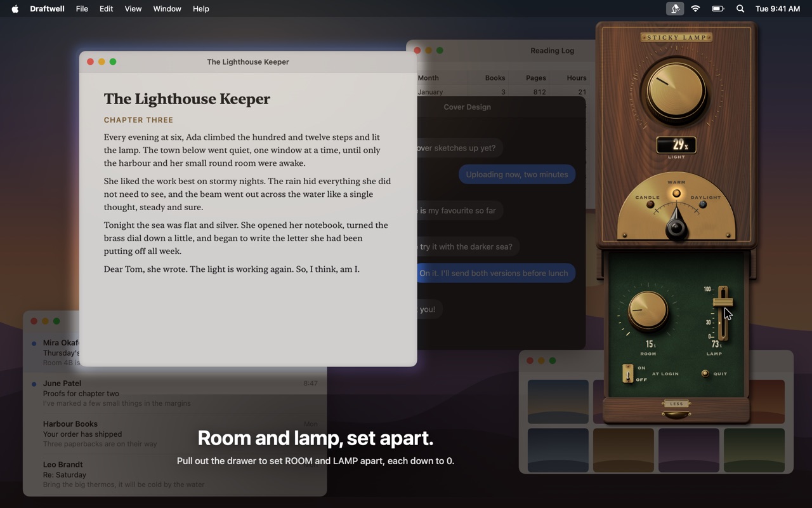The height and width of the screenshot is (508, 812).
Task: Open Spotlight search from the menu bar
Action: pyautogui.click(x=740, y=9)
